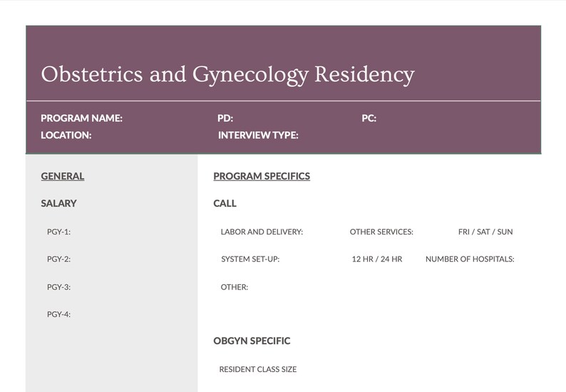Select the OBGYN SPECIFIC subheading
This screenshot has width=566, height=392.
(252, 341)
